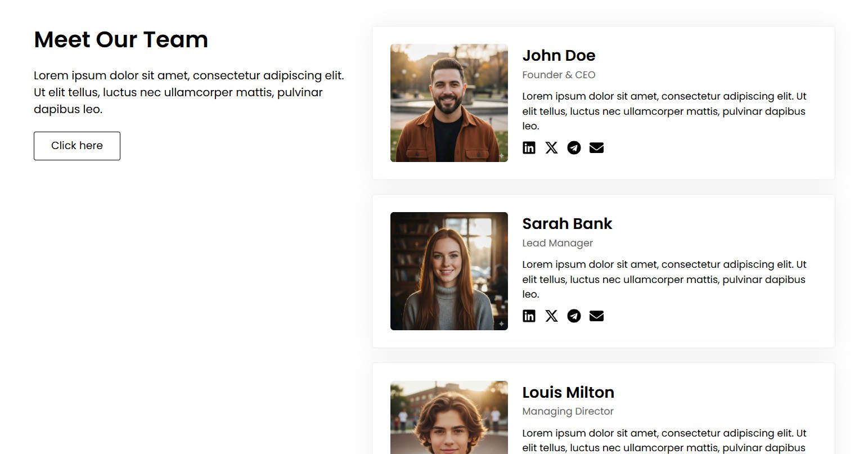Click the intro paragraph under Meet Our Team
This screenshot has height=454, width=868.
coord(189,92)
